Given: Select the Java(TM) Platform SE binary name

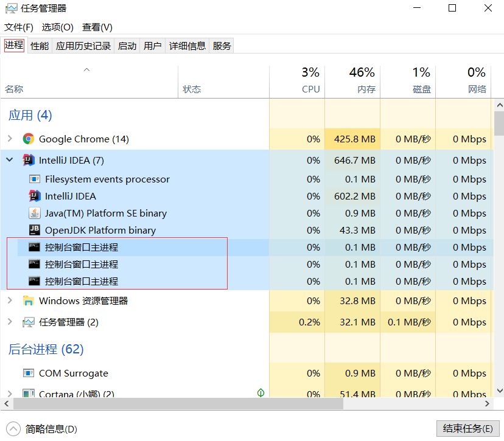Looking at the screenshot, I should tap(106, 214).
